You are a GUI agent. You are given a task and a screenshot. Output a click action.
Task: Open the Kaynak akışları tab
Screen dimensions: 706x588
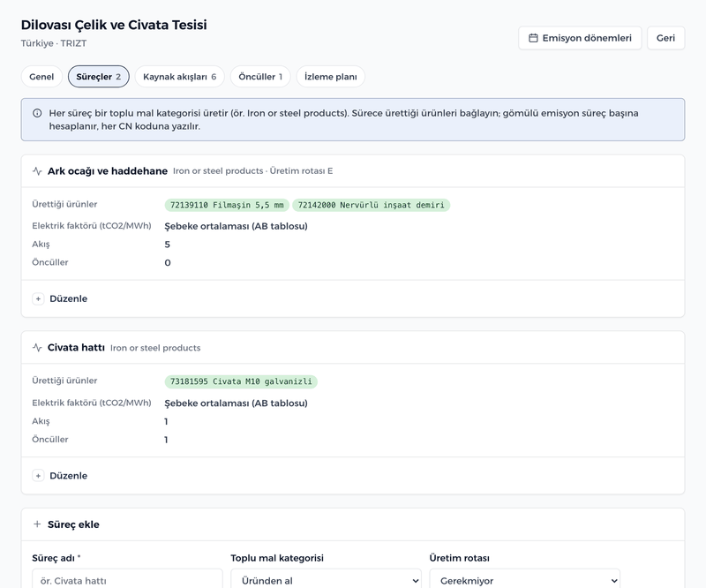click(x=180, y=77)
